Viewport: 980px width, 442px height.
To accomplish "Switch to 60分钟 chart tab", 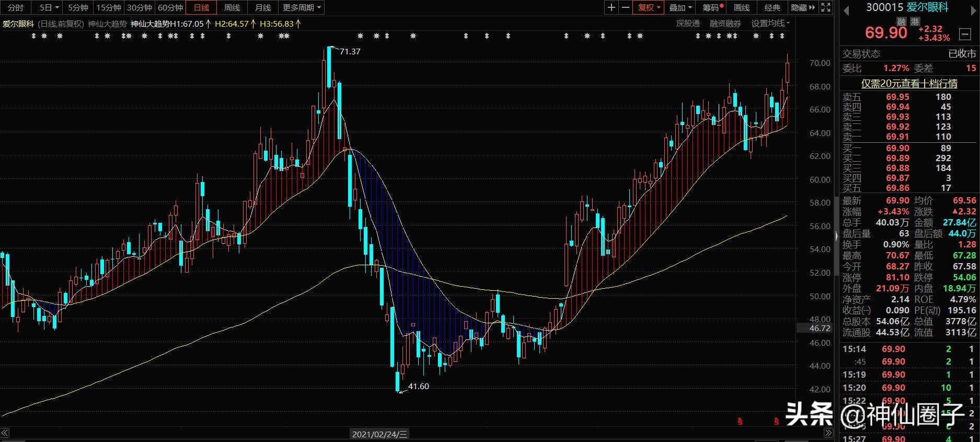I will pyautogui.click(x=170, y=7).
